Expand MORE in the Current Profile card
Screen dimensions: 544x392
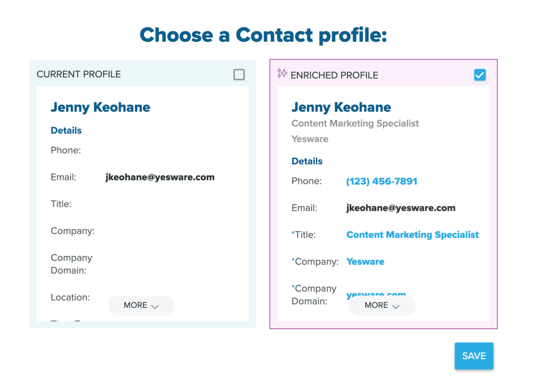[141, 305]
